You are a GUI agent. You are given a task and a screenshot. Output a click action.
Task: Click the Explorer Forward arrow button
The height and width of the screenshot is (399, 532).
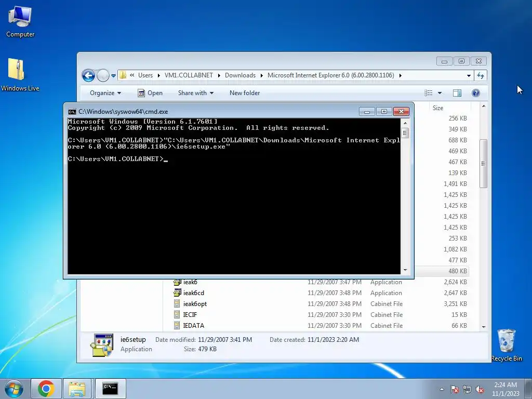tap(103, 75)
